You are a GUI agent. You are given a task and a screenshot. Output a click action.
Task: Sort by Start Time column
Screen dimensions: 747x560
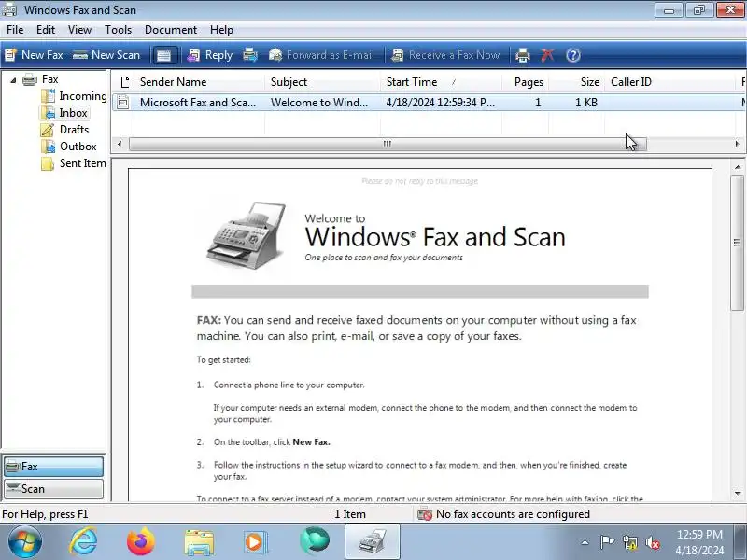(441, 82)
